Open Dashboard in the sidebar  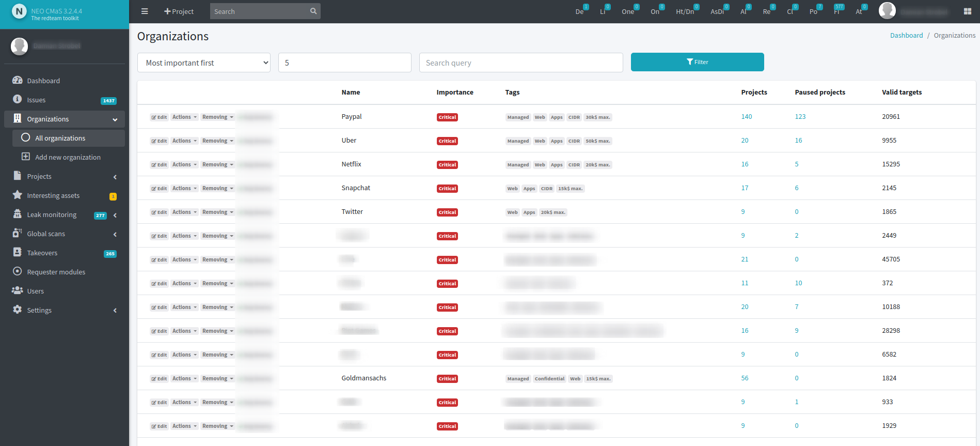coord(65,81)
